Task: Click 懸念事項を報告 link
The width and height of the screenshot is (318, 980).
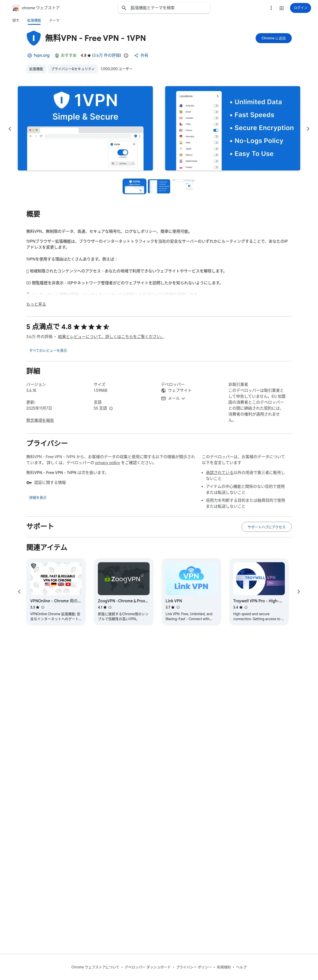Action: 40,420
